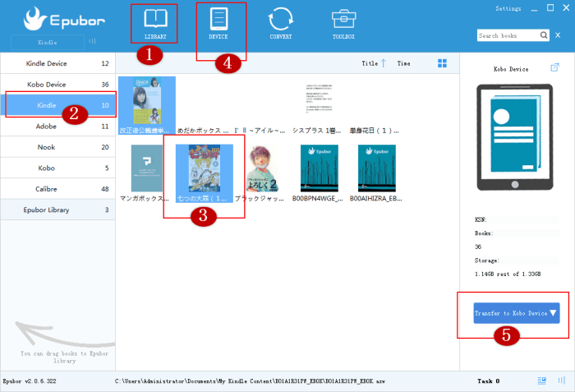575x392 pixels.
Task: Select Kobo Device in sidebar
Action: click(x=57, y=85)
